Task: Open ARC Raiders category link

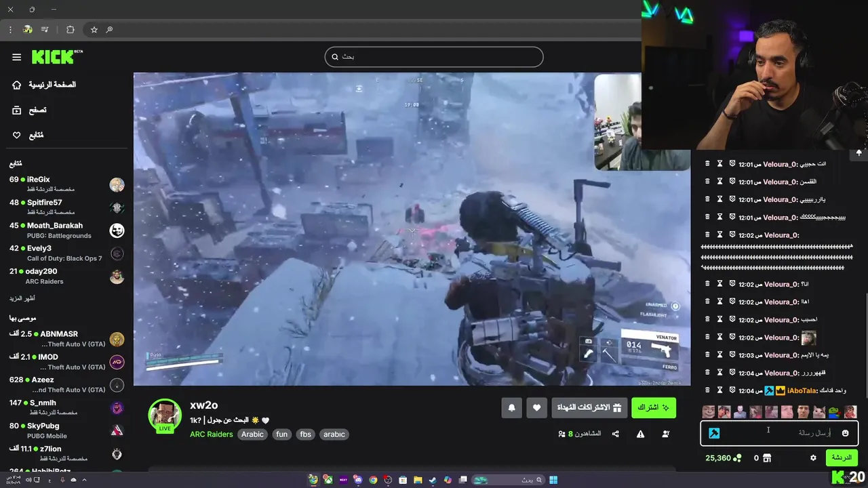Action: click(x=211, y=434)
